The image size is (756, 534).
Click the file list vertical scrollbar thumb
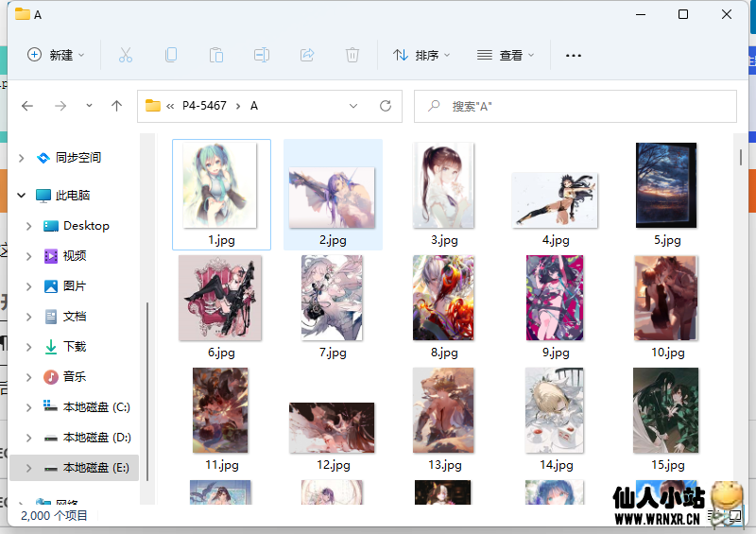pos(741,157)
